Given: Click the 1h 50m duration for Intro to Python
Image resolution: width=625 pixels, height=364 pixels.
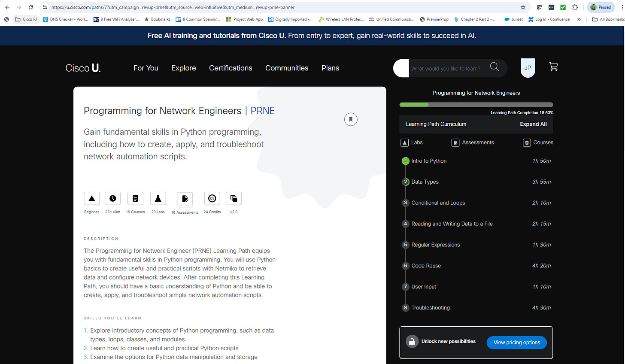Looking at the screenshot, I should [x=542, y=161].
